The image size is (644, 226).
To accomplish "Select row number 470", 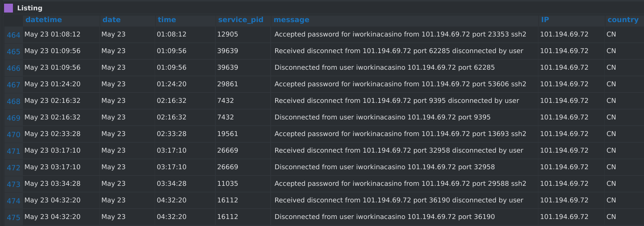I will pos(13,135).
